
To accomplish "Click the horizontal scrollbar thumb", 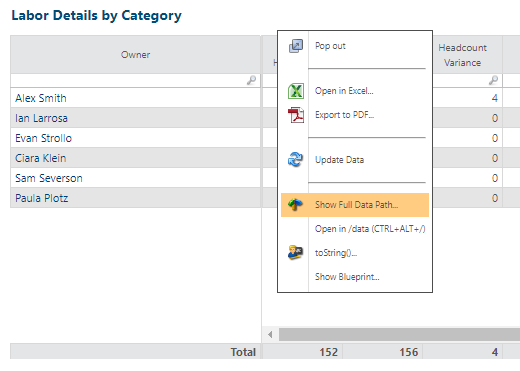I will point(399,334).
